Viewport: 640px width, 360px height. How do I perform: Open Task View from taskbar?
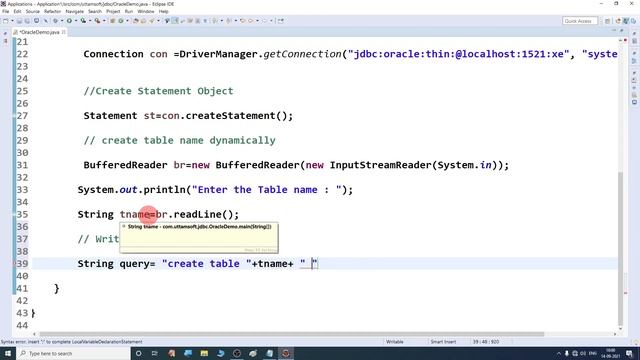tap(155, 353)
